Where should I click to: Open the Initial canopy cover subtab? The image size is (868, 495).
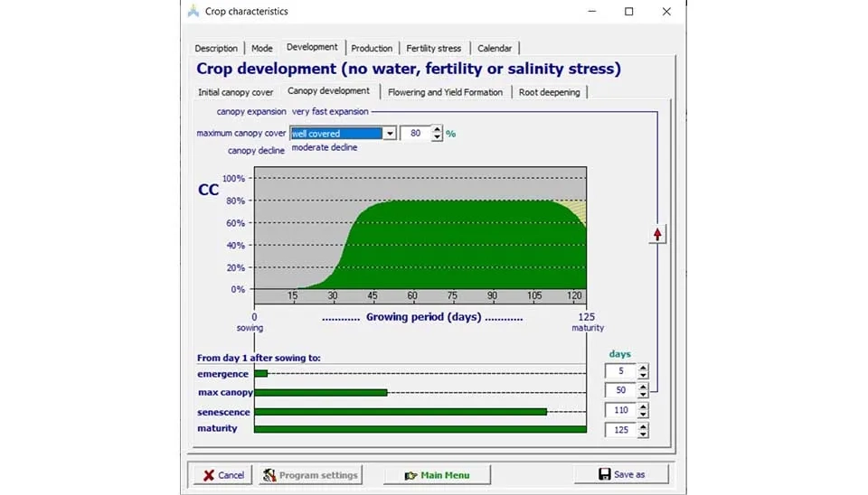[236, 92]
